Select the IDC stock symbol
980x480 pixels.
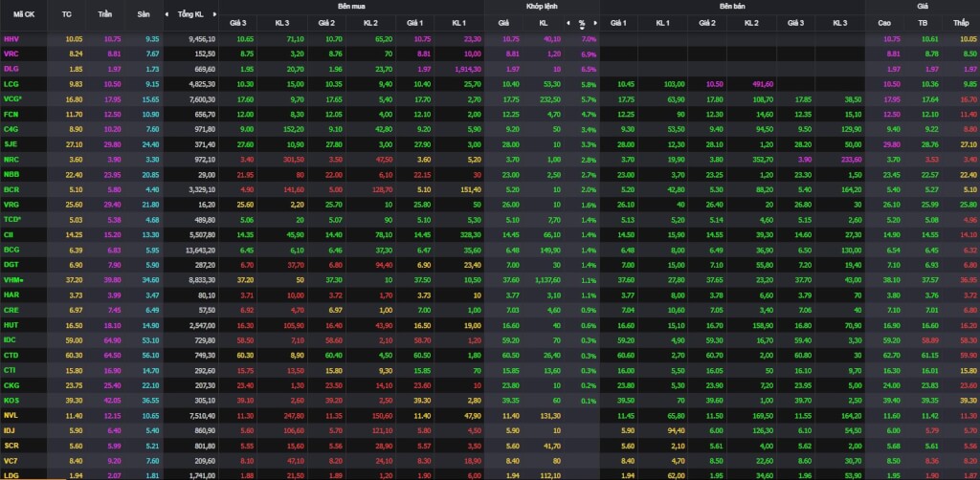click(x=10, y=339)
